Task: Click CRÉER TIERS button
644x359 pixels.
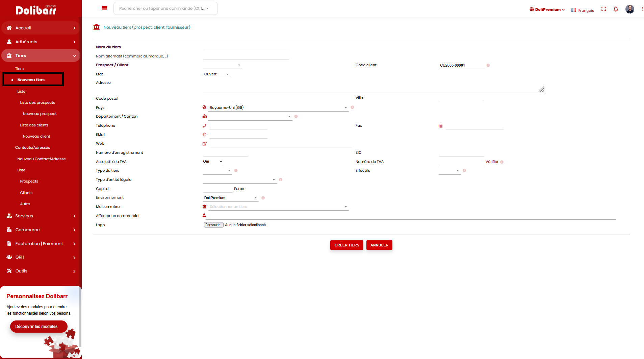Action: pos(346,245)
